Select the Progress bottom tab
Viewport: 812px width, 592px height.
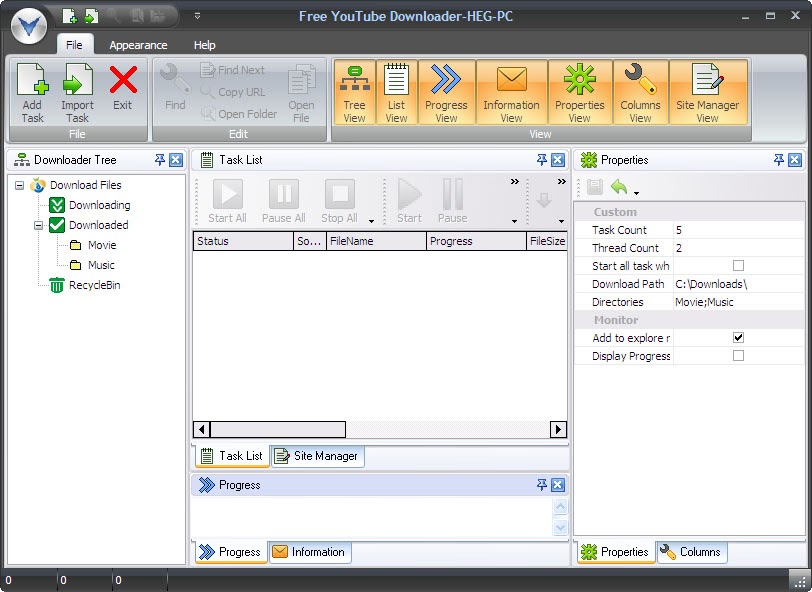pos(231,552)
